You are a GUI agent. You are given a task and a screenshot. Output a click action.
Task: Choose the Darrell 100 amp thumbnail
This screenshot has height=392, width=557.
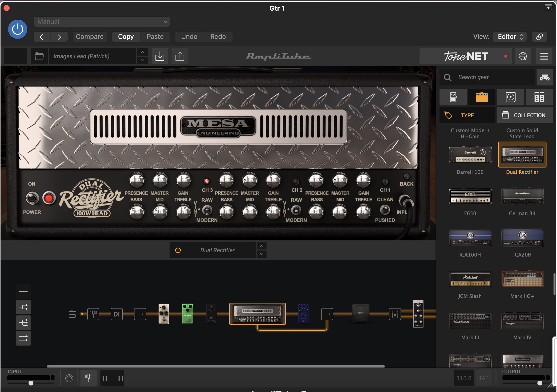pyautogui.click(x=470, y=155)
